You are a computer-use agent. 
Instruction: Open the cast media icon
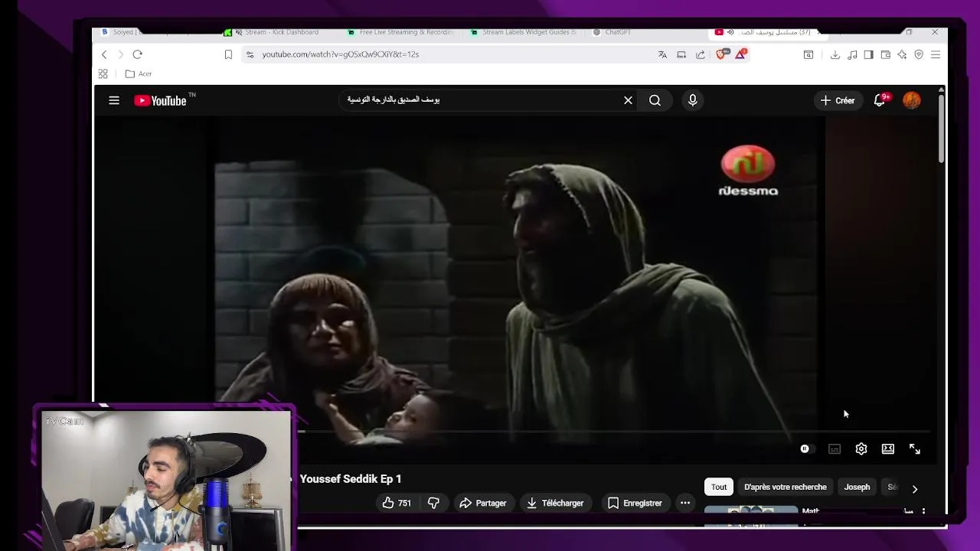[x=681, y=54]
